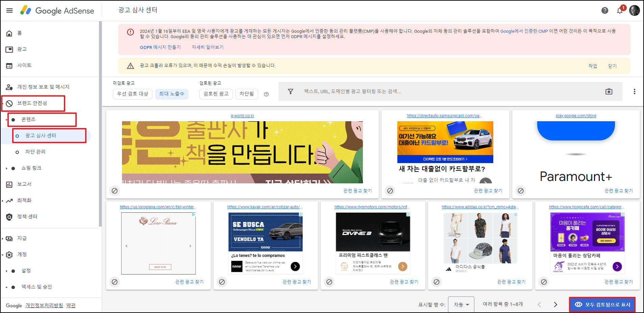Open 광고 in the sidebar

tap(22, 49)
